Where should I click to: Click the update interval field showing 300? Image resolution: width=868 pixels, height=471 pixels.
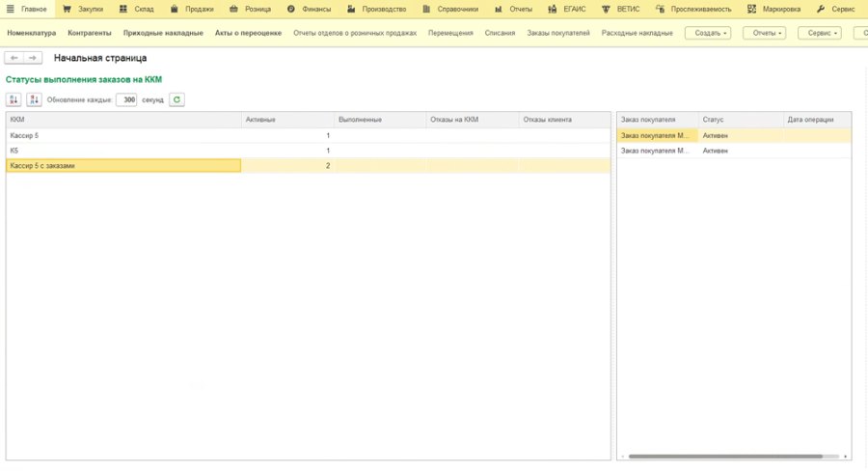pos(126,99)
